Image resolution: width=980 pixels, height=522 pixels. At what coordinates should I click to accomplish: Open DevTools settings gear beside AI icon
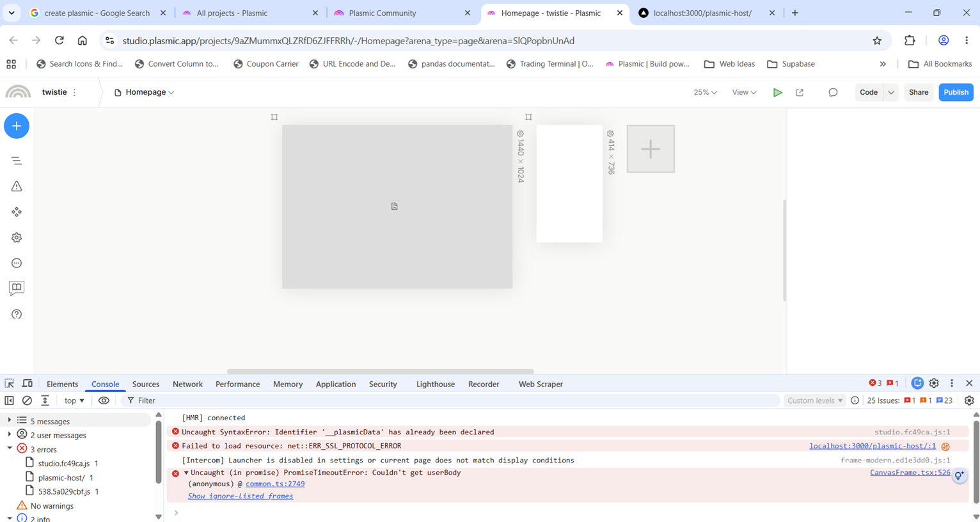click(x=934, y=383)
